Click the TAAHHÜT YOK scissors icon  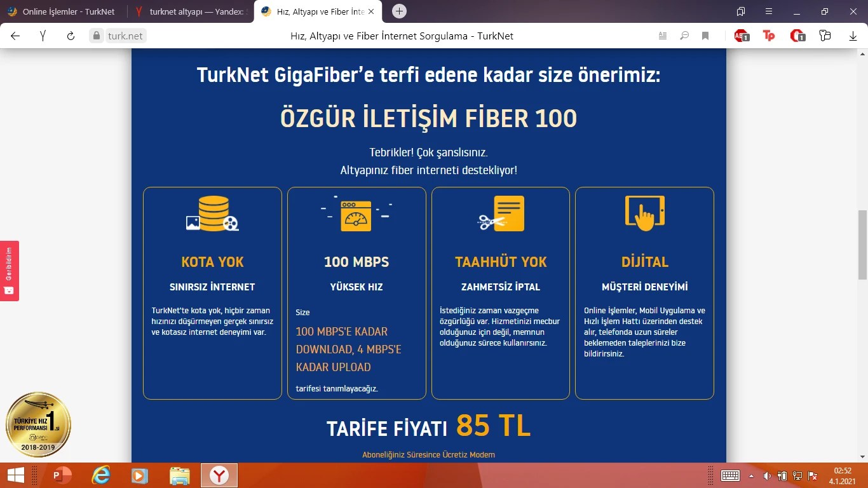pyautogui.click(x=501, y=213)
